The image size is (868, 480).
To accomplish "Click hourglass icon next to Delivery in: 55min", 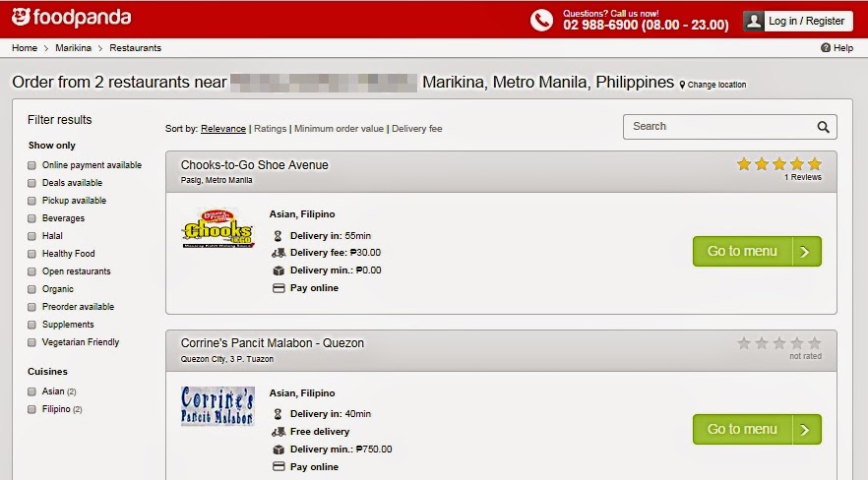I will 278,236.
